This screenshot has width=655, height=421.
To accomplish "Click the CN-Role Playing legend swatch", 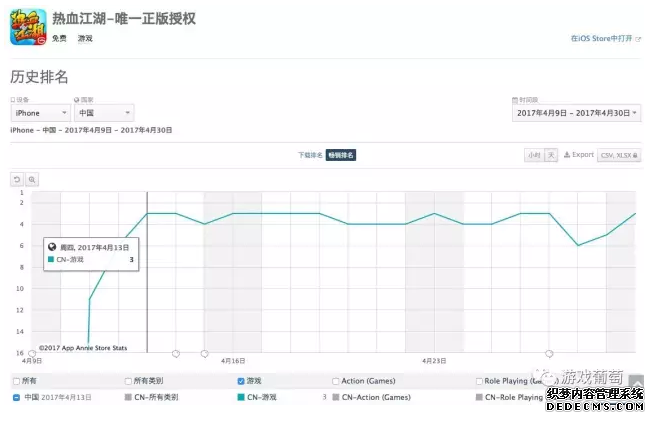I will [x=479, y=397].
